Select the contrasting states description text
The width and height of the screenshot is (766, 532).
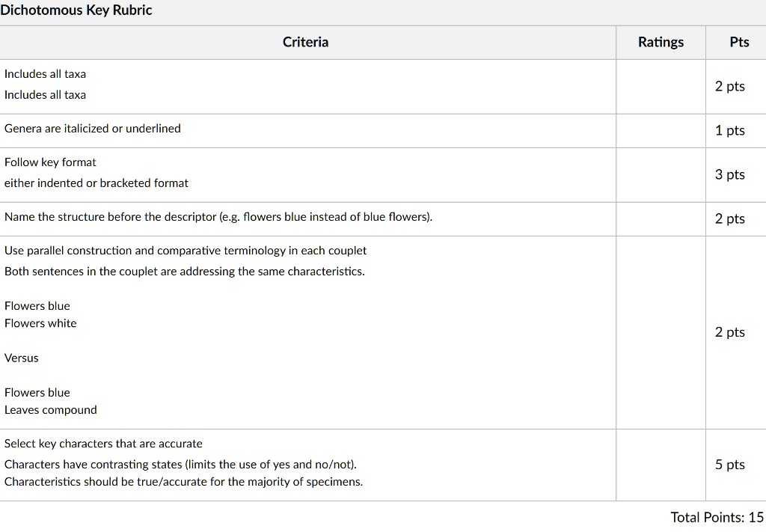click(180, 464)
